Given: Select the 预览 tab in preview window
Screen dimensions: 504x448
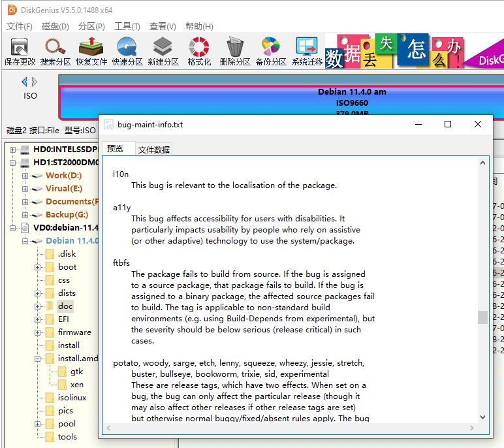Looking at the screenshot, I should [115, 149].
